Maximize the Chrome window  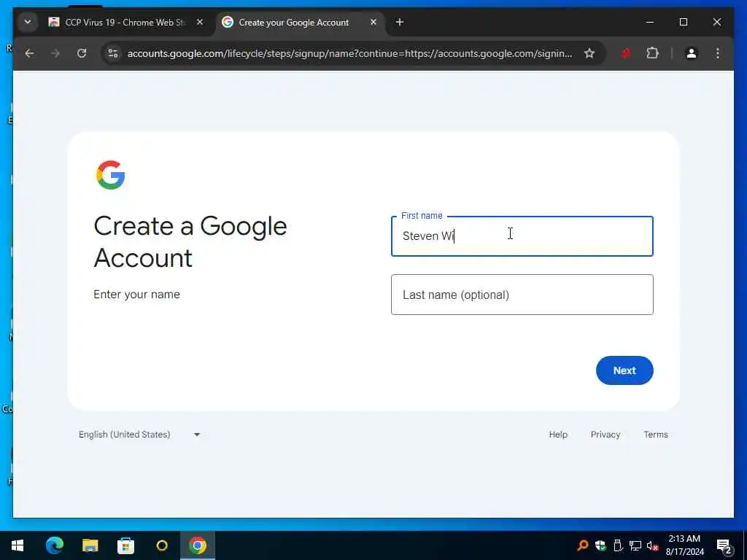coord(683,23)
